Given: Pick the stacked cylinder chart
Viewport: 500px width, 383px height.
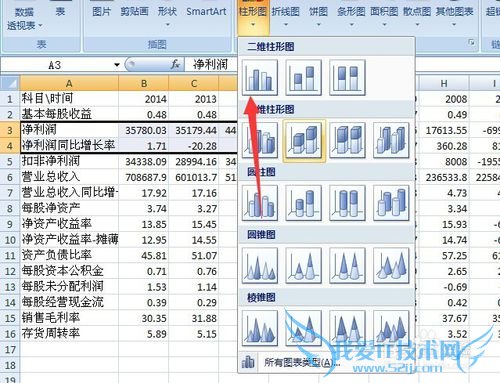Looking at the screenshot, I should click(303, 203).
